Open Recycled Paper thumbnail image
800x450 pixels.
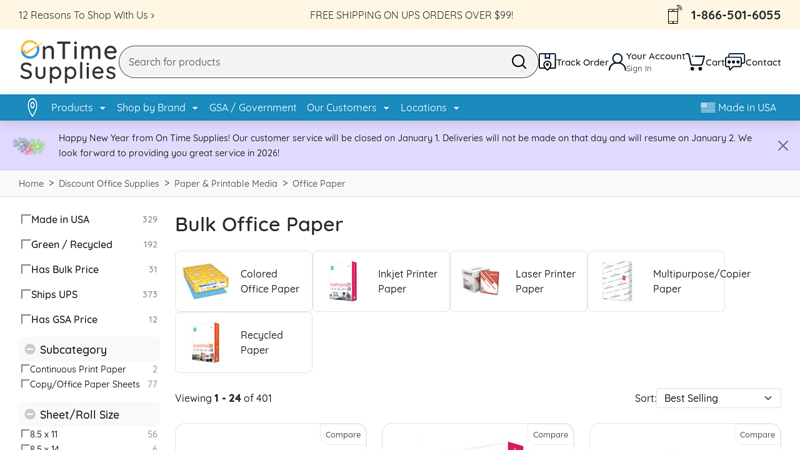(206, 342)
